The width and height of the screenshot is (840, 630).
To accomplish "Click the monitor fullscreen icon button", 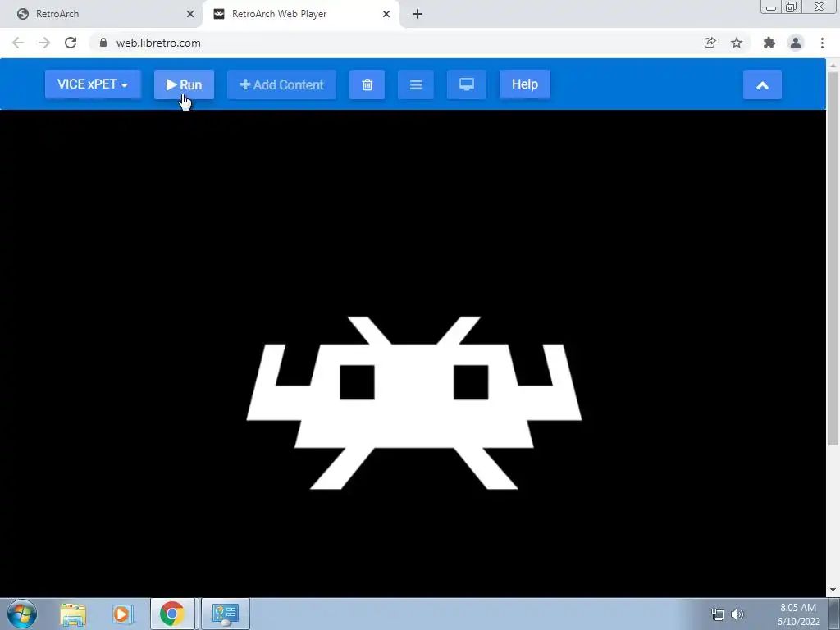I will tap(467, 84).
